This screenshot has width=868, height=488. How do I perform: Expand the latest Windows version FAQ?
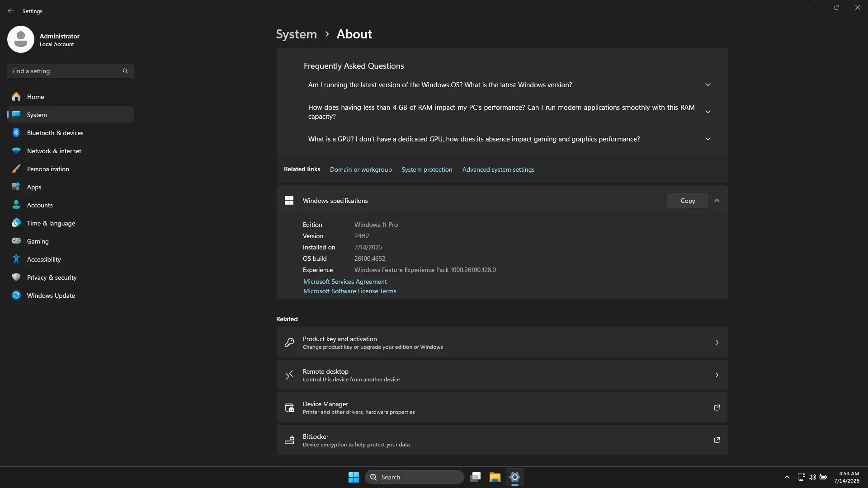point(708,85)
